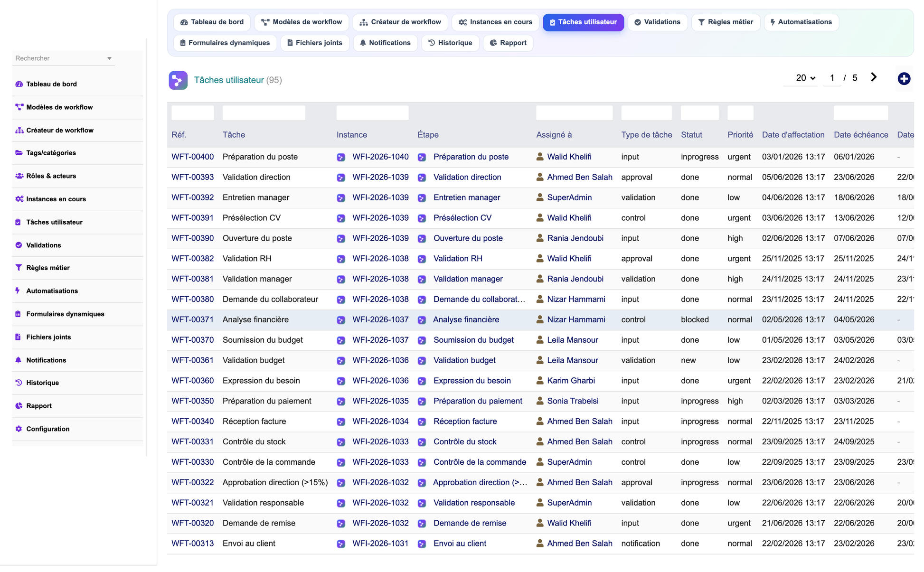The height and width of the screenshot is (572, 924).
Task: Click 'new' status in Validation budget row
Action: click(688, 360)
